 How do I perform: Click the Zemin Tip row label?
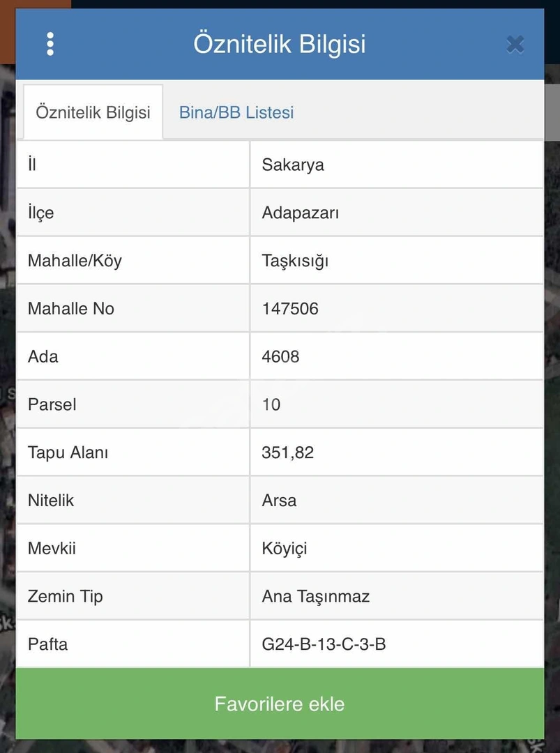[66, 596]
